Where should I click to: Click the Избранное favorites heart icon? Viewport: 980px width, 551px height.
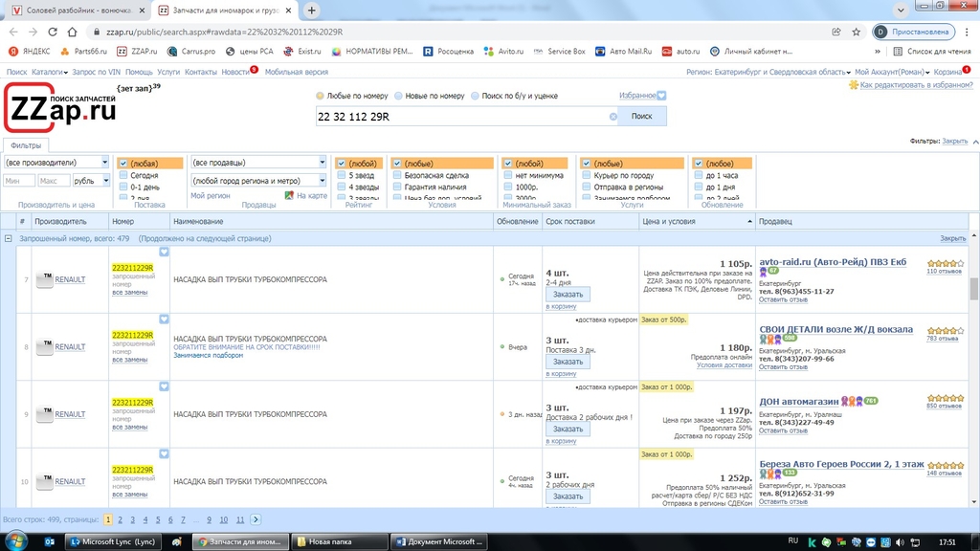tap(661, 96)
